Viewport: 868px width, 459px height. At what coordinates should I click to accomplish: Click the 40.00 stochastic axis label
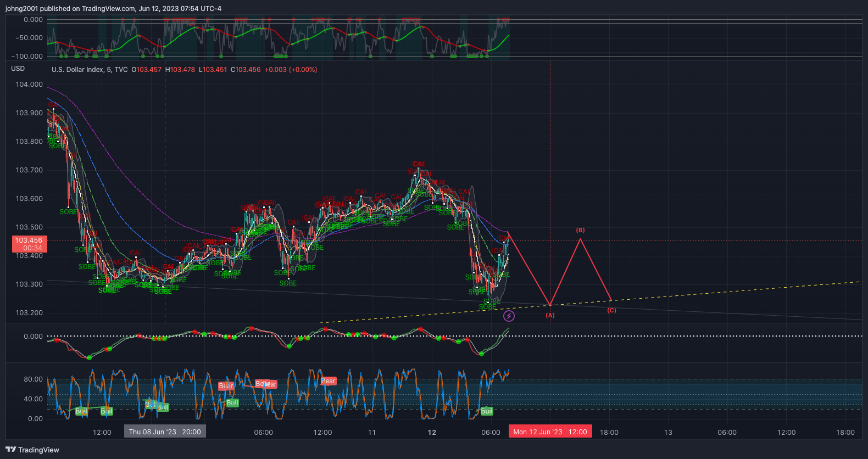tap(33, 399)
